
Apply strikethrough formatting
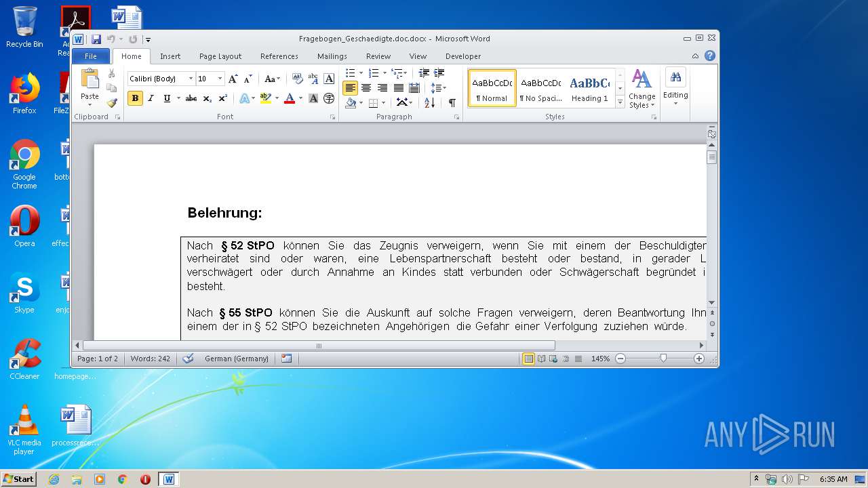(191, 98)
